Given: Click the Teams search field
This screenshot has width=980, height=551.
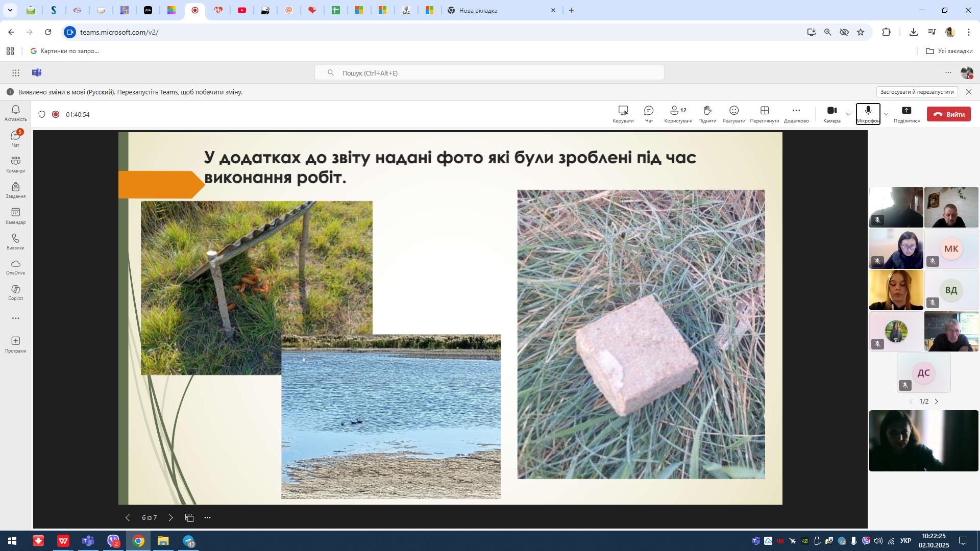Looking at the screenshot, I should click(489, 73).
